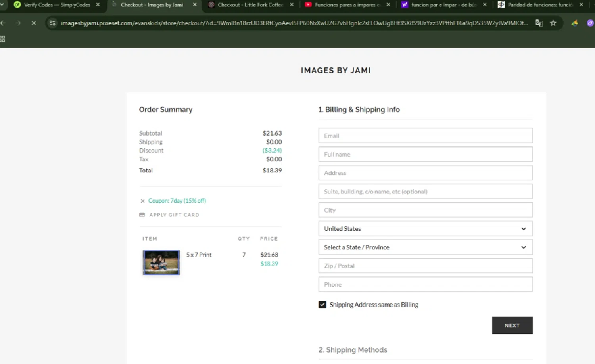
Task: Click the IMAGES BY JAMI store title
Action: (x=336, y=71)
